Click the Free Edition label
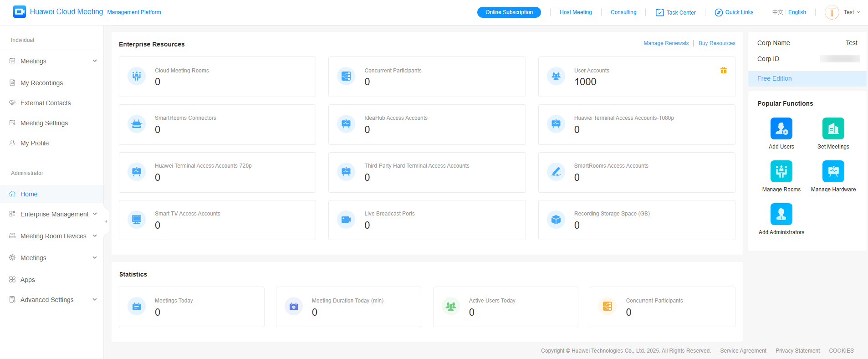Viewport: 868px width, 359px height. pos(774,78)
